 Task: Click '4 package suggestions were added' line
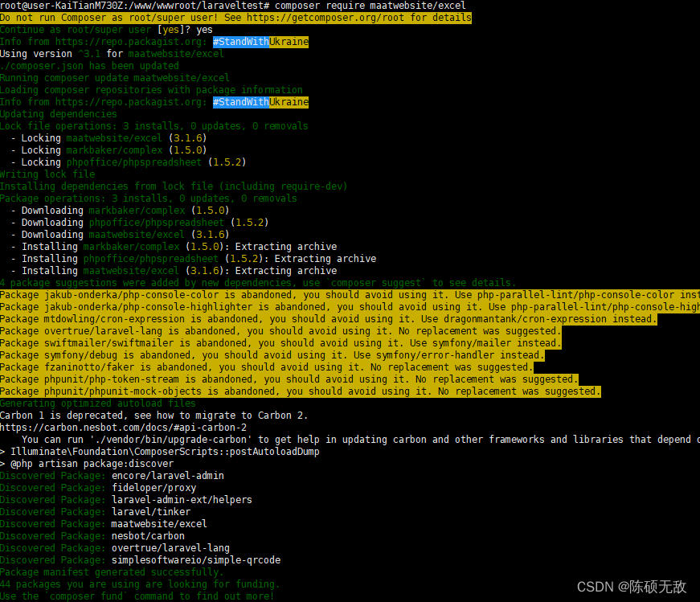pyautogui.click(x=258, y=283)
